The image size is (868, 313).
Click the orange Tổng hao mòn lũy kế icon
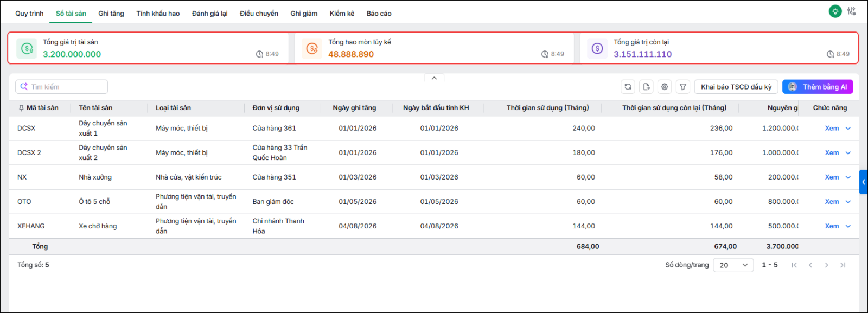312,48
